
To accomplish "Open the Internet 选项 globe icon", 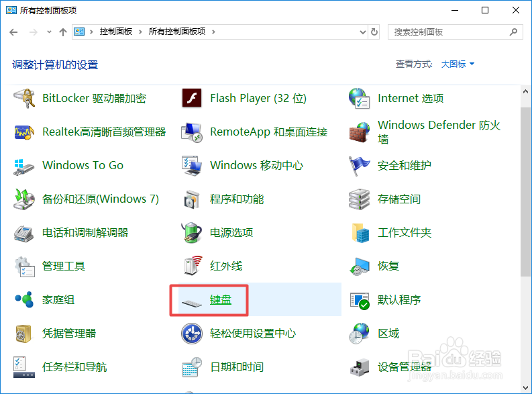I will pos(360,99).
